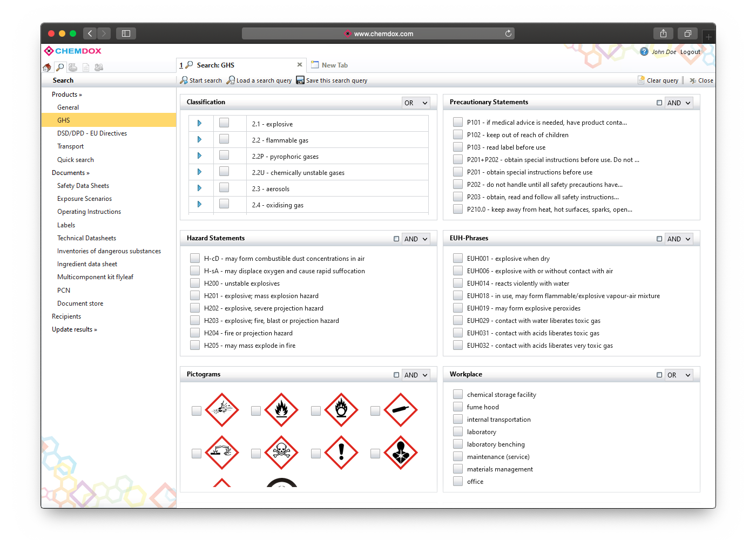Select Safety Data Sheets in the sidebar
This screenshot has width=756, height=540.
point(83,185)
